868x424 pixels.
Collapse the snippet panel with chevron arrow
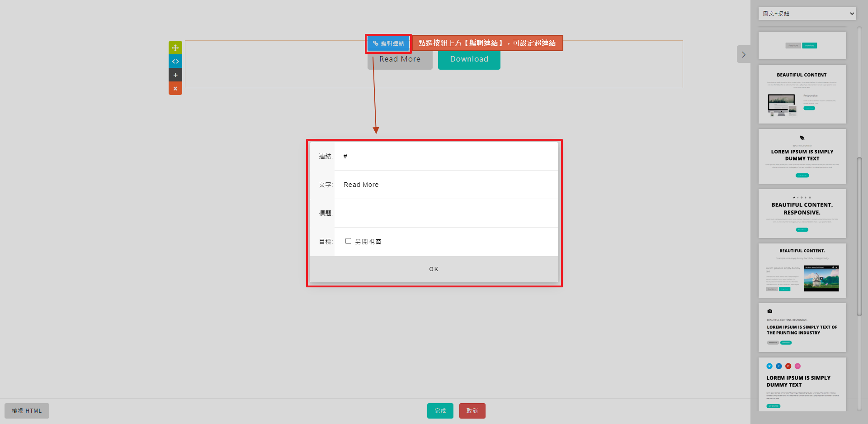743,54
